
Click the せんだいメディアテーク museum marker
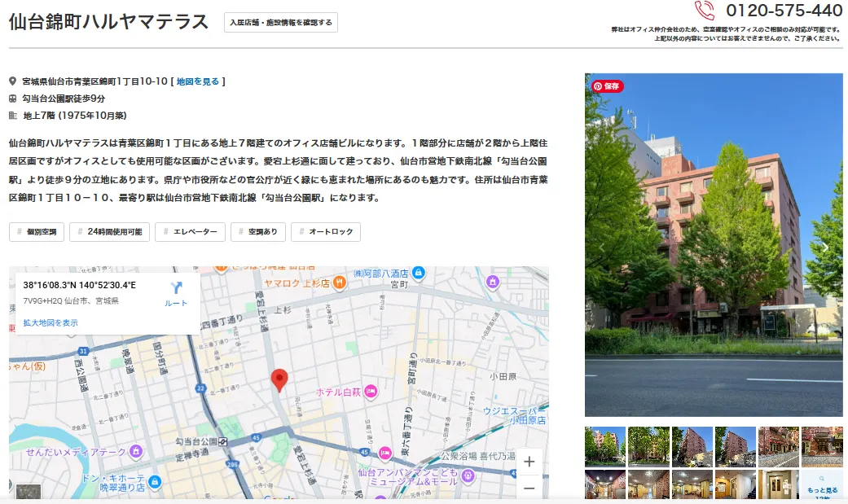136,451
